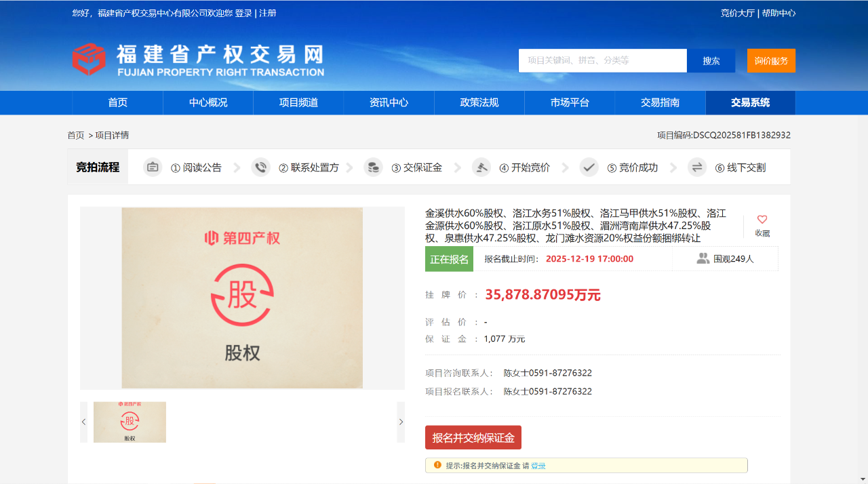Go to 政策法规 menu item
Screen dimensions: 868x484
pos(479,103)
